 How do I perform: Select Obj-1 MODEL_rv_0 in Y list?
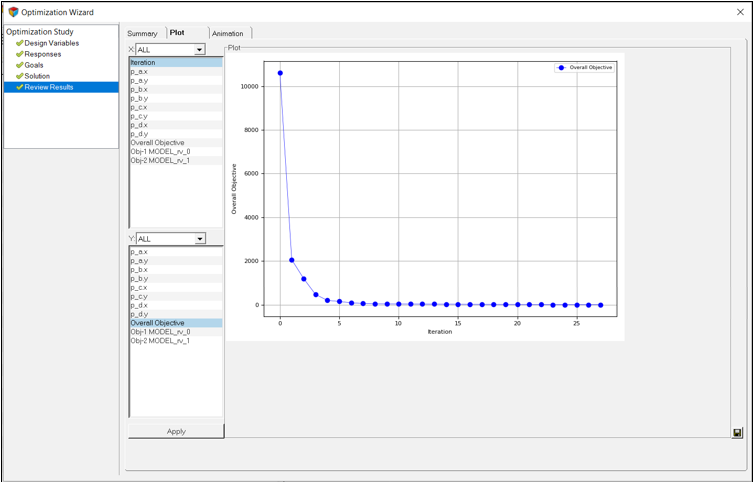click(160, 332)
